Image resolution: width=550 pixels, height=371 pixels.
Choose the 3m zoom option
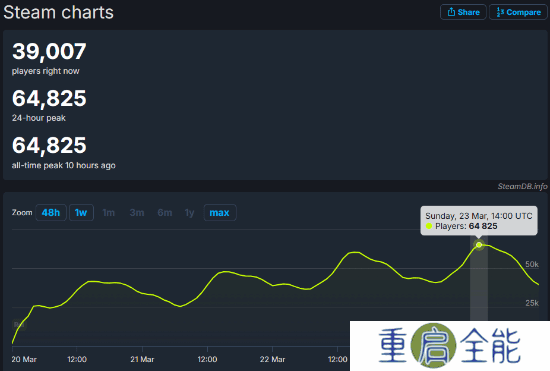coord(137,213)
